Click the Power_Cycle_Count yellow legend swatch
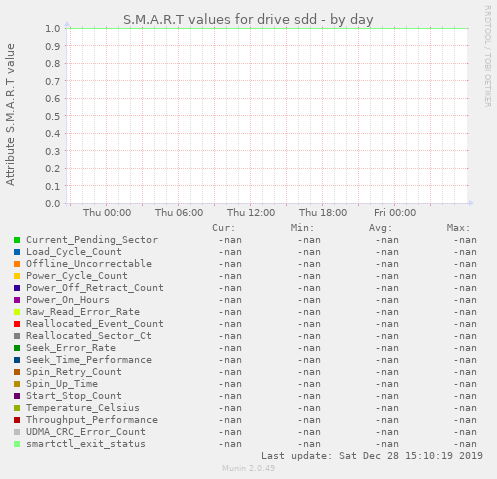Image resolution: width=497 pixels, height=479 pixels. pyautogui.click(x=17, y=276)
